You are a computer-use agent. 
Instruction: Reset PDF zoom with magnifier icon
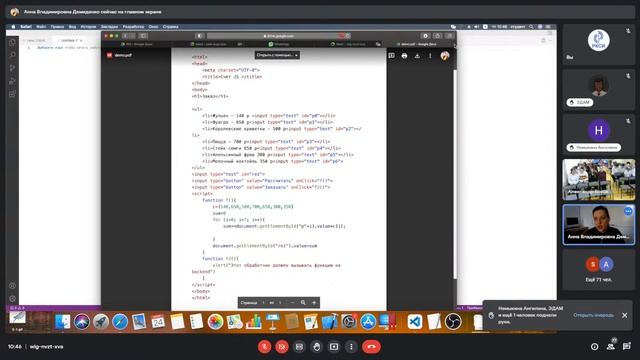tap(303, 302)
